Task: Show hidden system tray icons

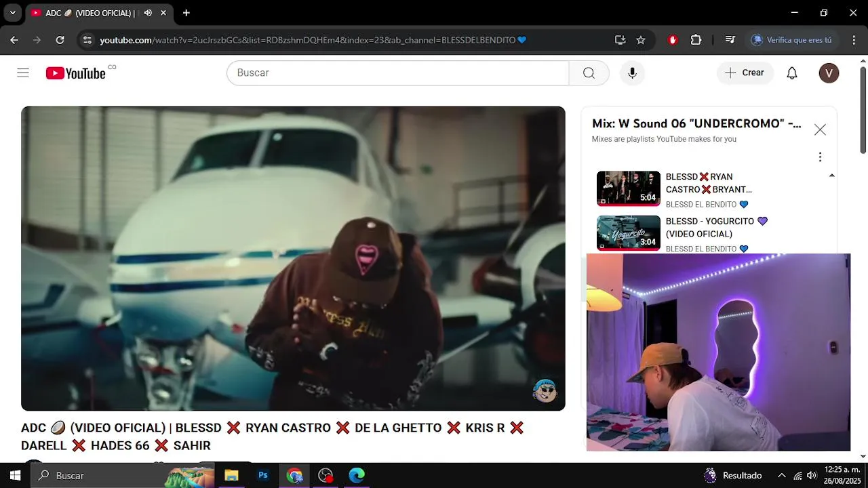Action: [781, 476]
